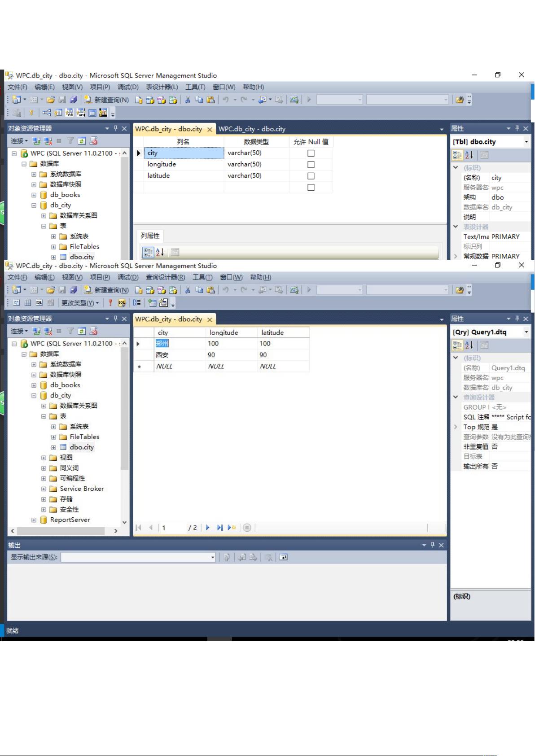Viewport: 535px width, 756px height.
Task: Click the Open File folder icon in table designer window
Action: coord(51,100)
